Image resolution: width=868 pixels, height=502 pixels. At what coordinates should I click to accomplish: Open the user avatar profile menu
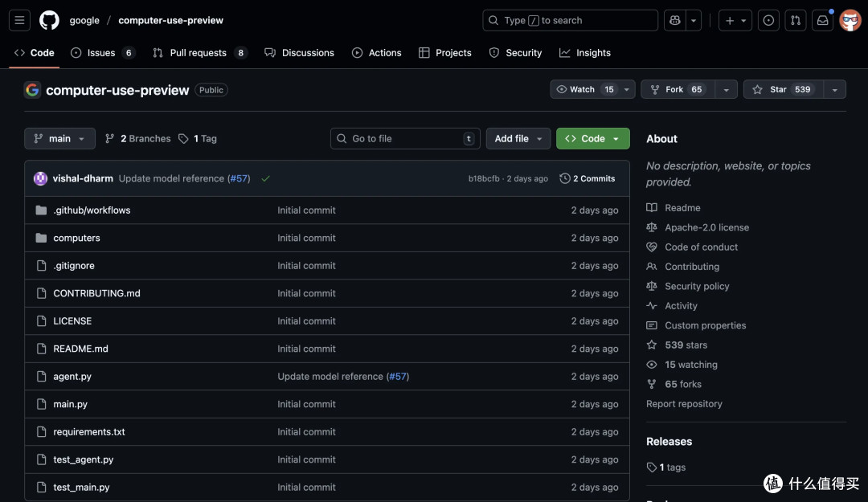pos(850,20)
